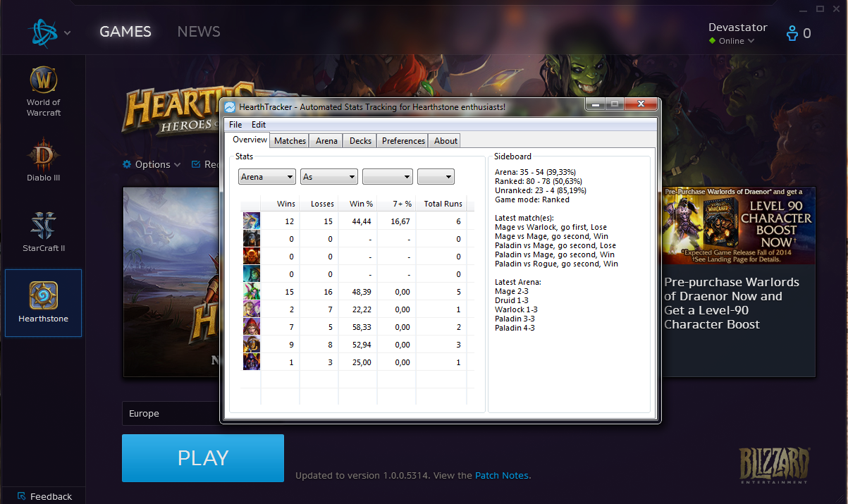Click 'Paladin 4-3' in Latest Arena list
Viewport: 848px width, 504px height.
(515, 328)
